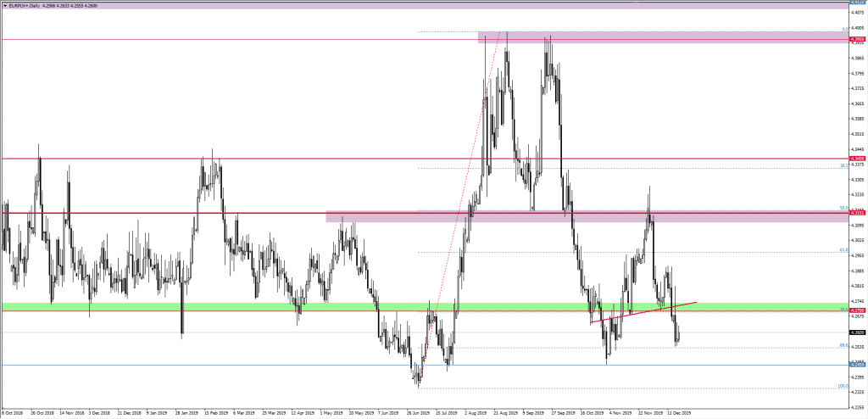
Task: Click the 4.2885 price scale value
Action: 857,271
